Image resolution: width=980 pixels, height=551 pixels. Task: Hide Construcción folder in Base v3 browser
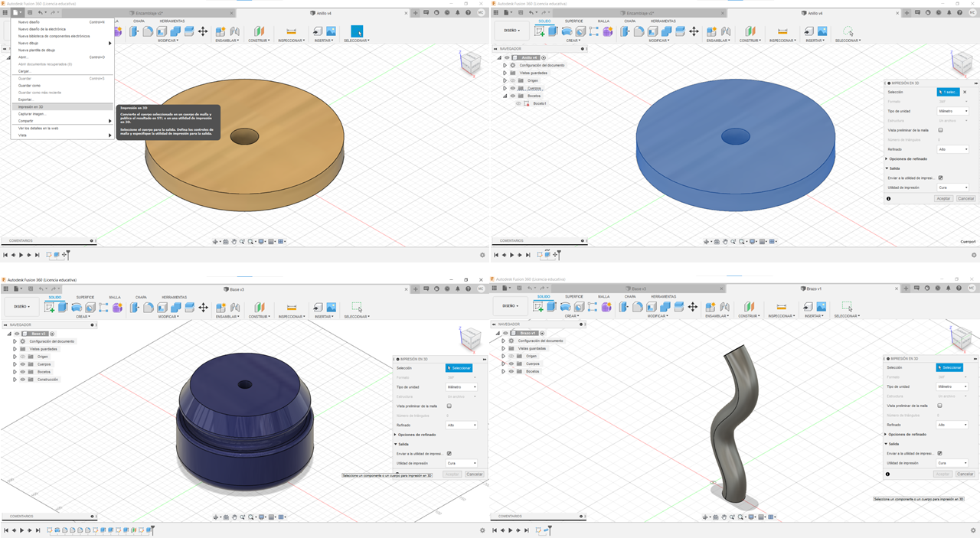coord(22,380)
